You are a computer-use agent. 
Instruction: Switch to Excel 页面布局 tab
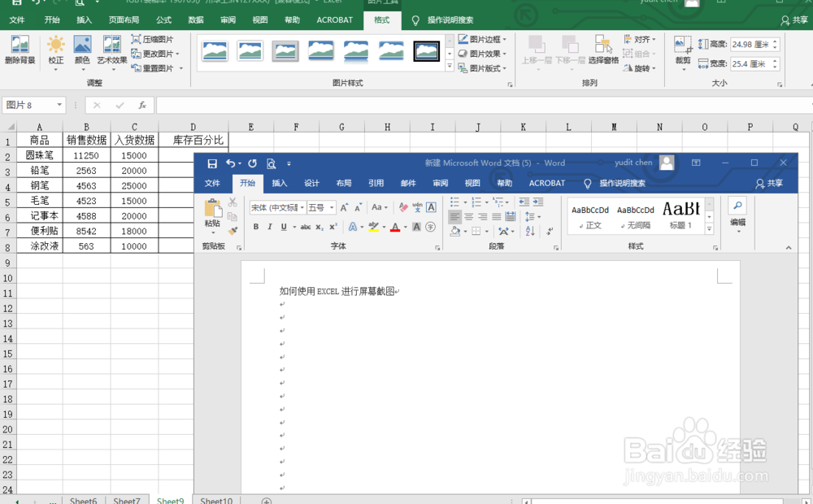click(124, 20)
